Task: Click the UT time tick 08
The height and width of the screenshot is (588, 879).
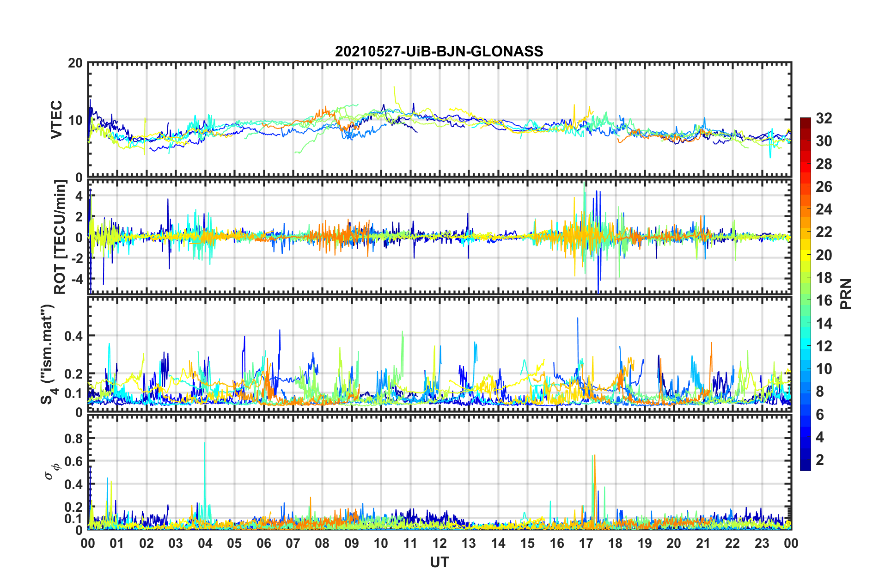Action: pyautogui.click(x=322, y=543)
